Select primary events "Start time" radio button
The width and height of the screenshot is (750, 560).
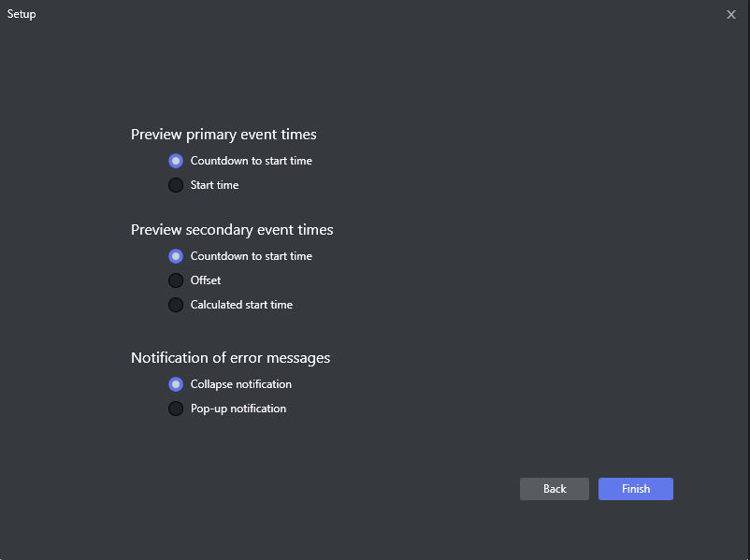click(176, 185)
